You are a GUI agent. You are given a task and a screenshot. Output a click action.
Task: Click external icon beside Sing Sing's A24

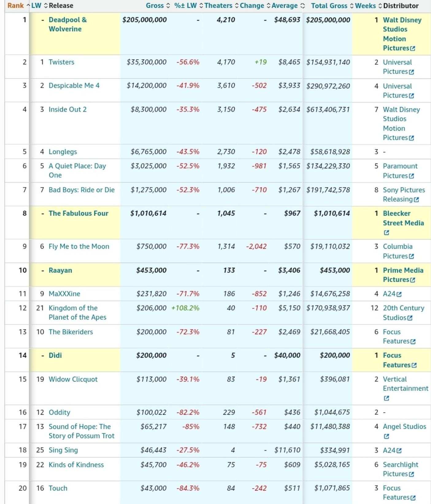pos(399,451)
